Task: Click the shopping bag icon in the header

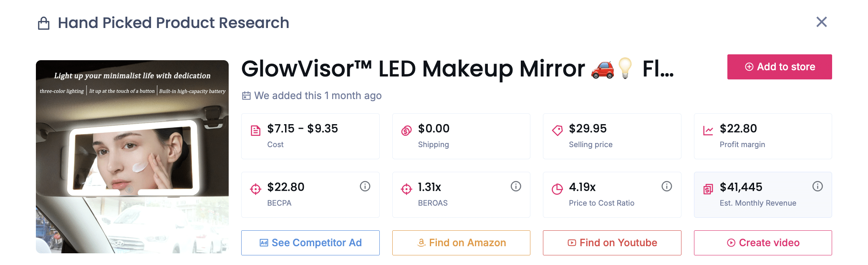Action: coord(44,23)
